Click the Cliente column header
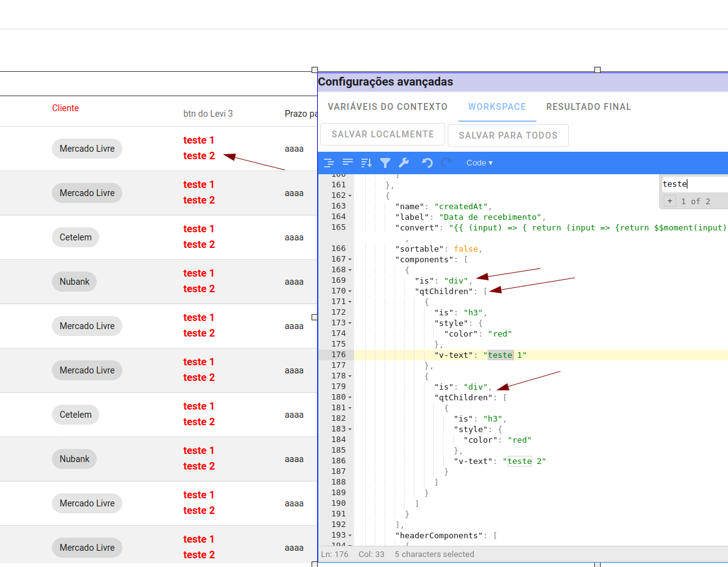 (x=66, y=108)
